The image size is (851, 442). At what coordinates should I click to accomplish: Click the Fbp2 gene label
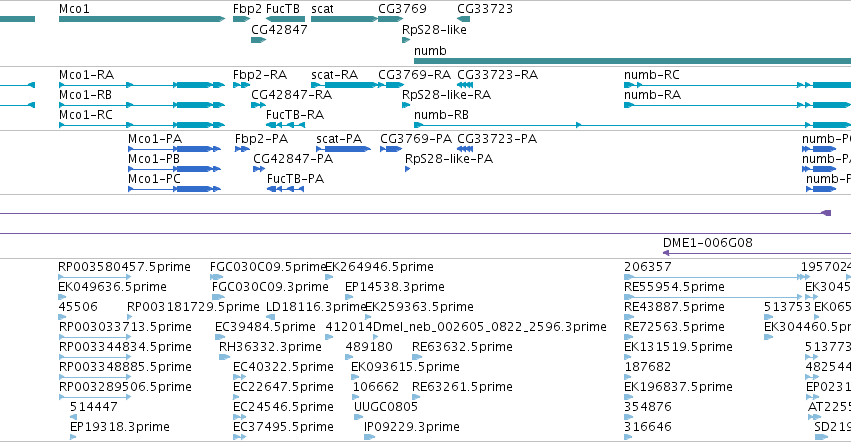click(247, 9)
